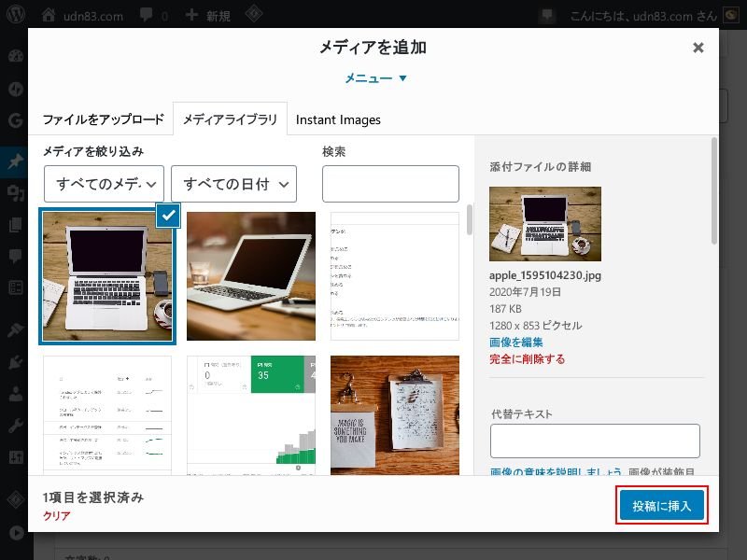Viewport: 747px width, 560px height.
Task: Open the すべてのメディア filter dropdown
Action: coord(104,184)
